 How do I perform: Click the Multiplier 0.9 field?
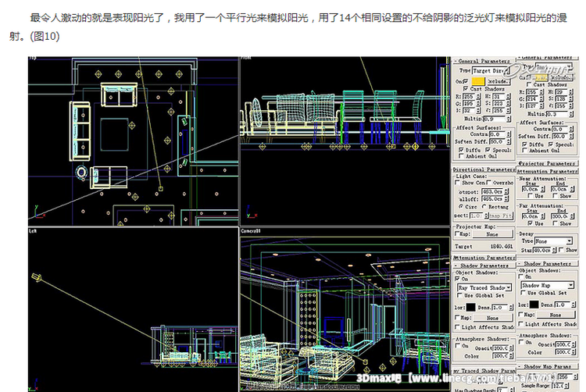(494, 119)
